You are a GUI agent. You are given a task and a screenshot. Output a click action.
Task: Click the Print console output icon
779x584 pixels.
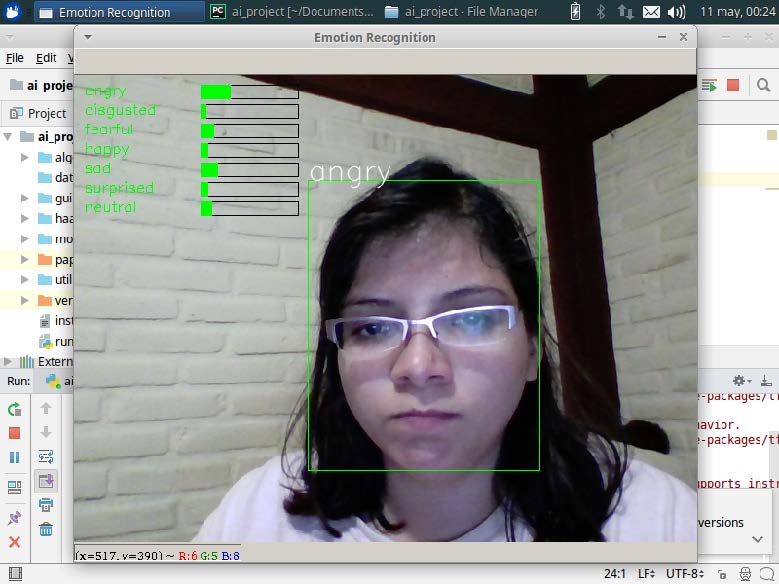tap(46, 505)
